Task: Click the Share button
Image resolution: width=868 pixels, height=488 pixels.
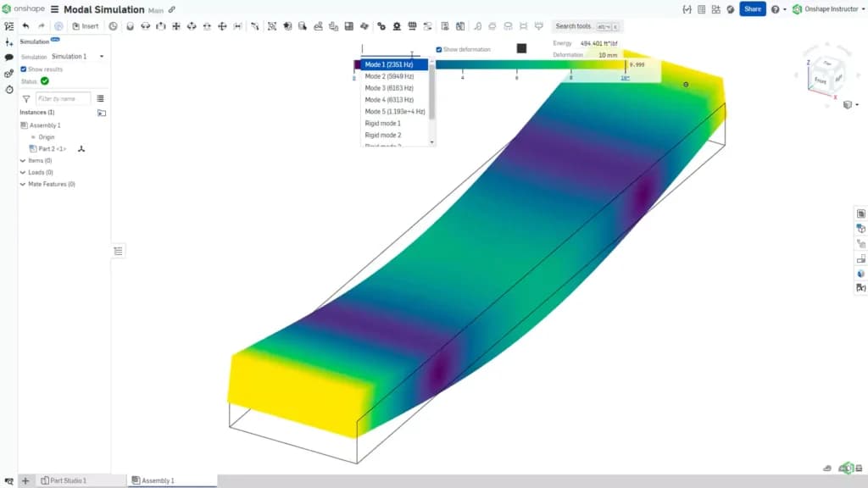Action: pos(753,8)
